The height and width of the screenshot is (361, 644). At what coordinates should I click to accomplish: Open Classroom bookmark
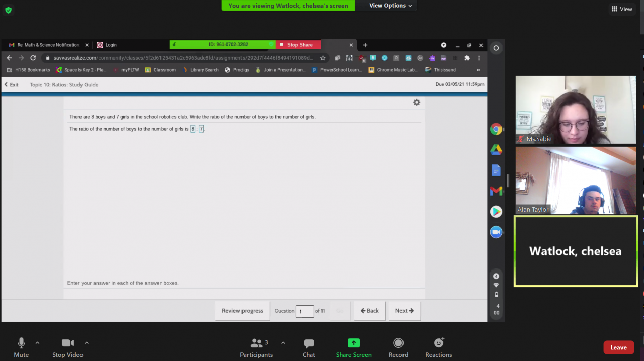click(x=160, y=70)
